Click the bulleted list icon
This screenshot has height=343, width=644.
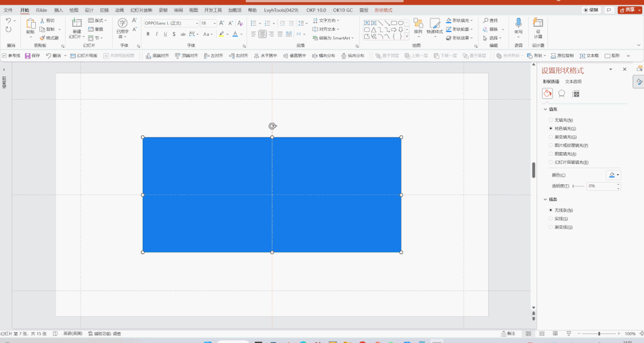pyautogui.click(x=254, y=23)
